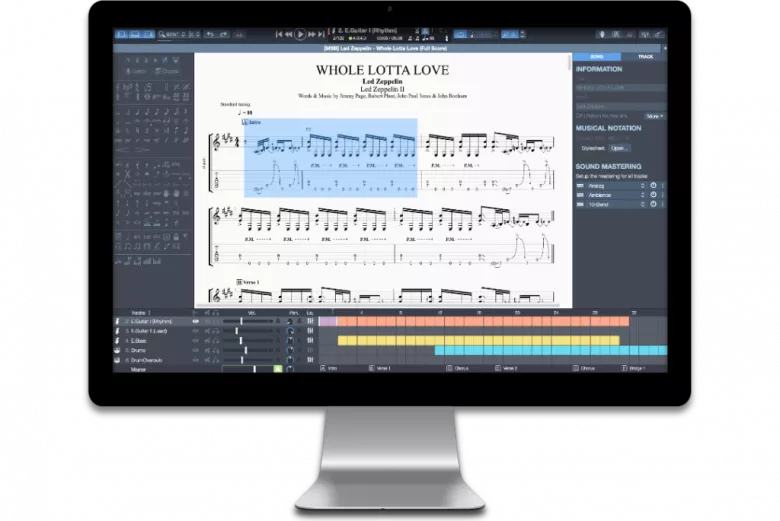Open the equalizer icon for DrumOverdub track
The height and width of the screenshot is (521, 780).
pos(310,360)
